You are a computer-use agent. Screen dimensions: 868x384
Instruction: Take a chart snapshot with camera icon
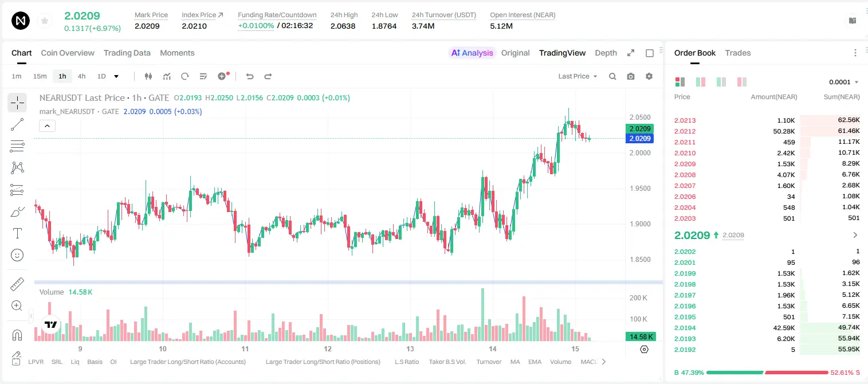pos(631,76)
